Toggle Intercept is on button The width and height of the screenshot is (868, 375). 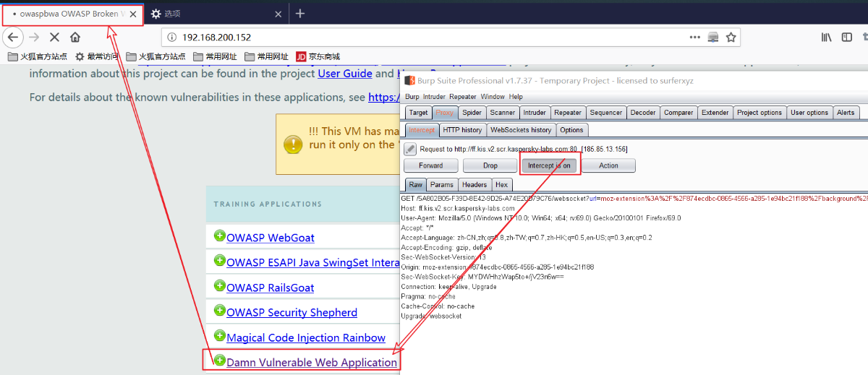pyautogui.click(x=549, y=165)
